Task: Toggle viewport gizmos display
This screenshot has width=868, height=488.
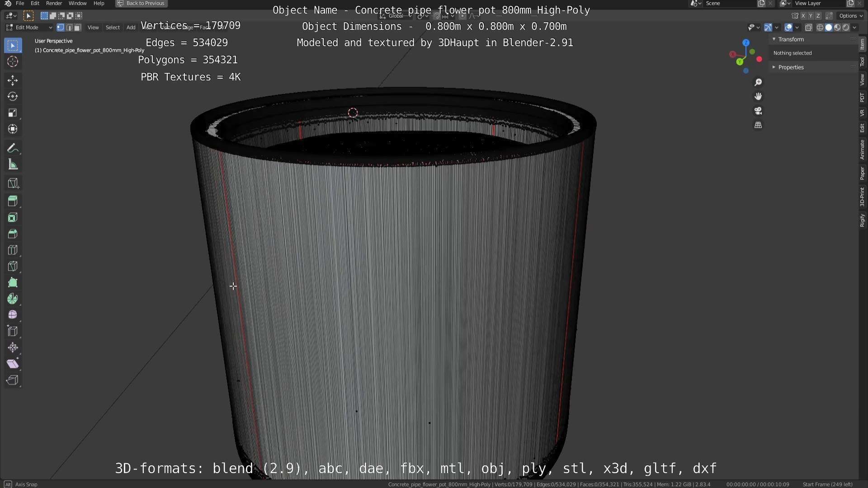Action: (x=768, y=28)
